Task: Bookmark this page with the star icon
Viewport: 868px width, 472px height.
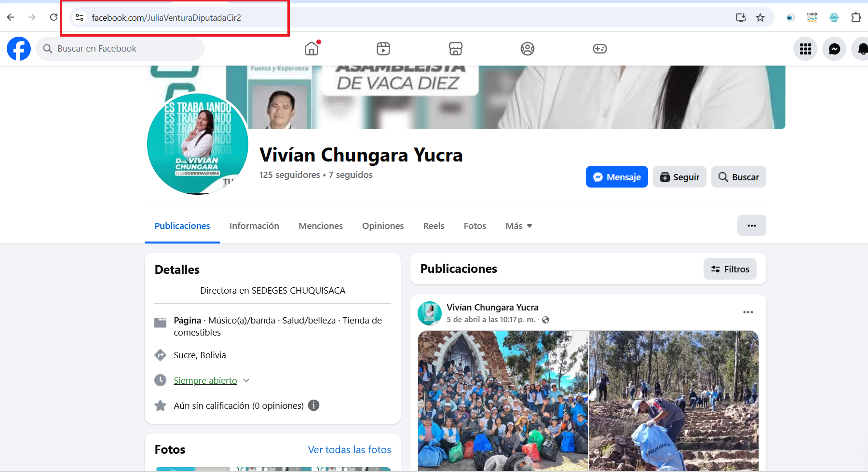Action: tap(760, 18)
